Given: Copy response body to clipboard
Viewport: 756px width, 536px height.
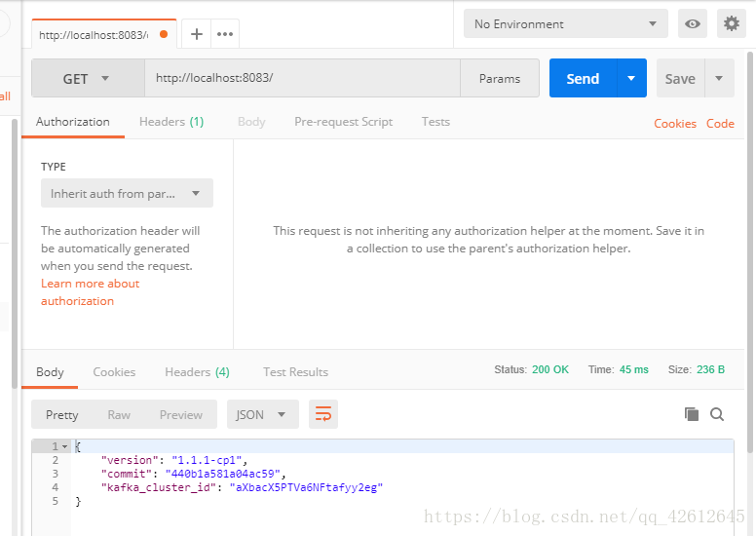Looking at the screenshot, I should (692, 414).
